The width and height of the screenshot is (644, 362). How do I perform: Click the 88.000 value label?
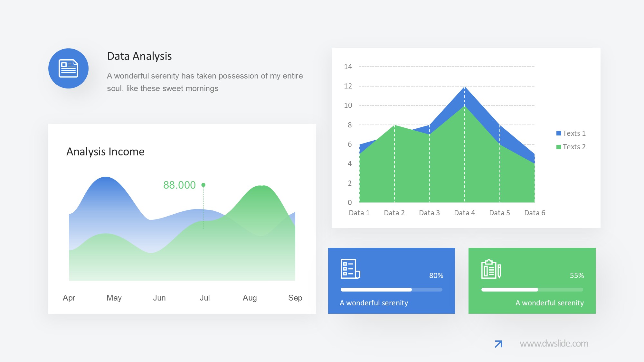[x=179, y=185]
